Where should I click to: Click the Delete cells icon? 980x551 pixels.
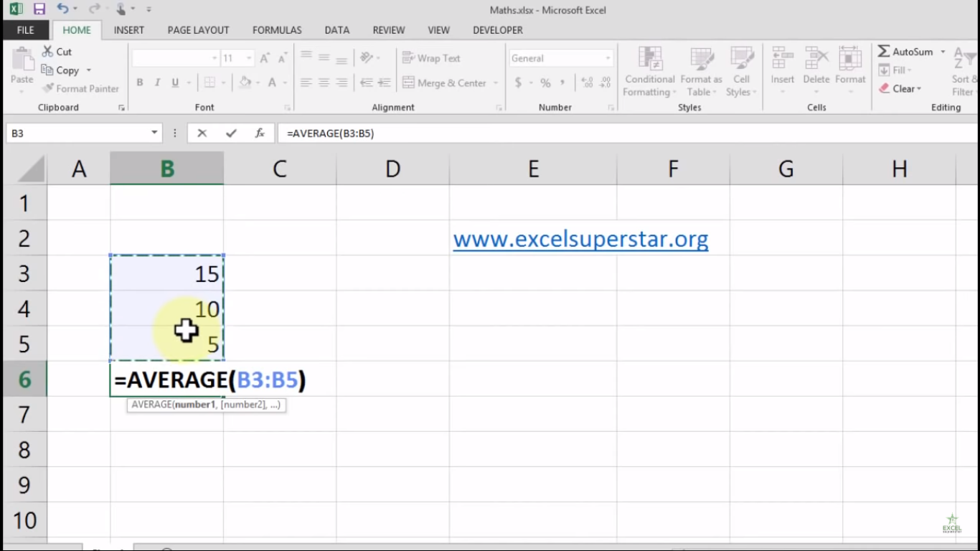(x=816, y=60)
